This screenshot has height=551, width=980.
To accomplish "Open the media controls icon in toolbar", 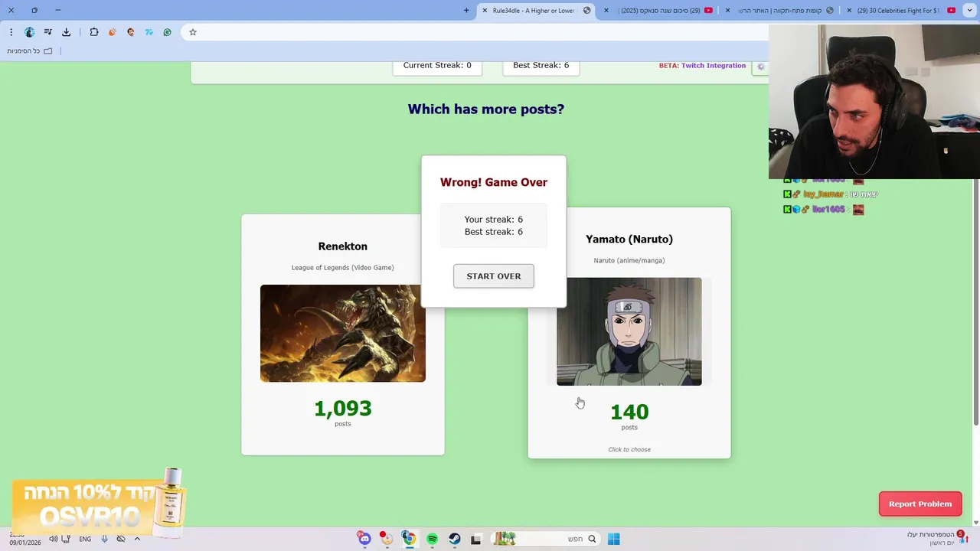I will tap(48, 32).
